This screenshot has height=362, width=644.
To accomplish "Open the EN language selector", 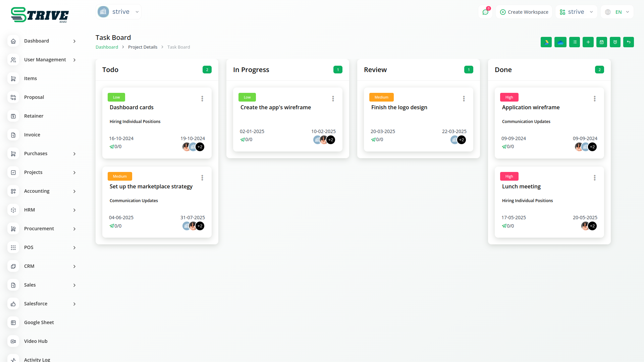I will [x=617, y=12].
